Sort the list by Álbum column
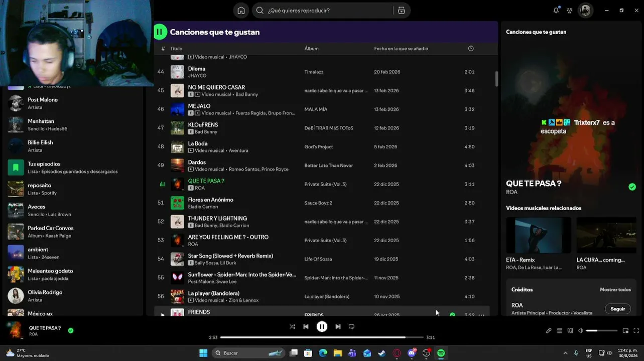The height and width of the screenshot is (361, 644). 311,49
